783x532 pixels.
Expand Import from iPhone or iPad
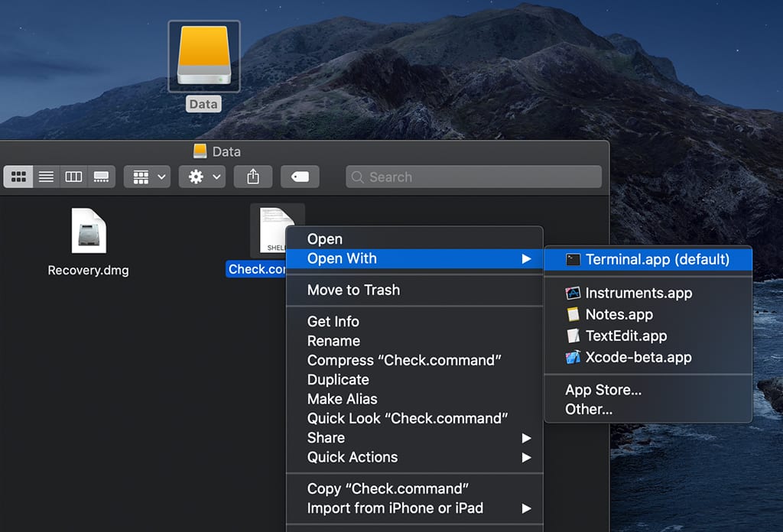click(x=414, y=508)
